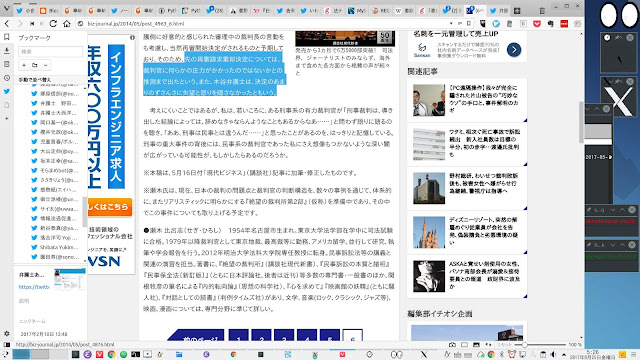Open the Bookmarks panel icon
640x360 pixels.
[x=7, y=37]
